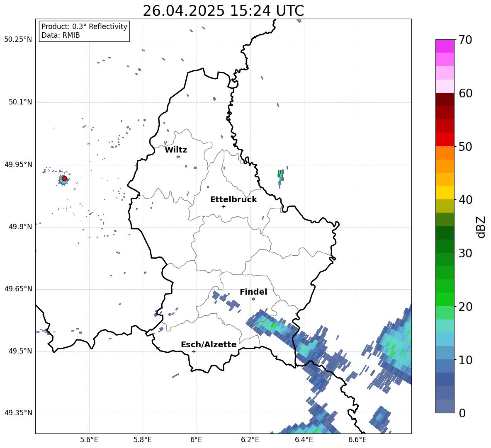Click the colorbar tick label 60
Viewport: 491px width, 448px height.
pos(465,93)
